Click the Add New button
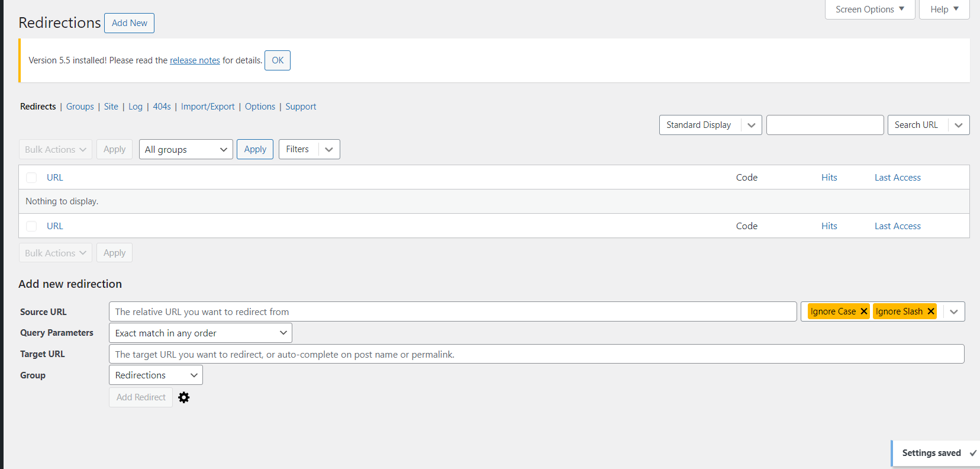Viewport: 980px width, 469px height. pos(129,23)
